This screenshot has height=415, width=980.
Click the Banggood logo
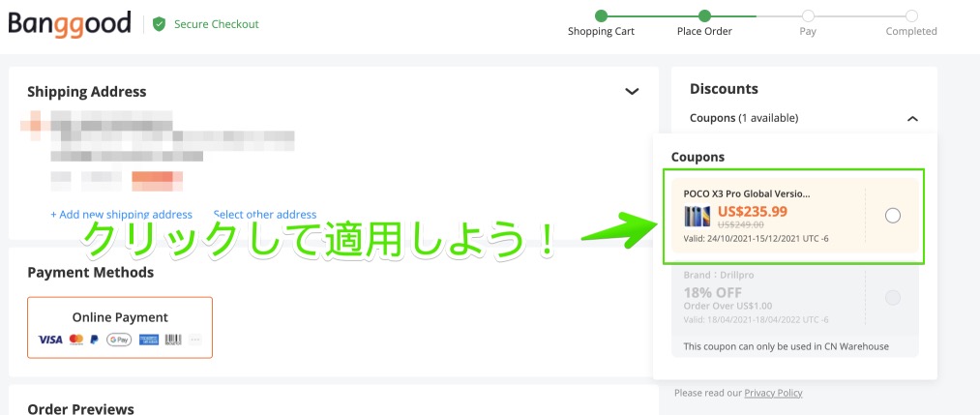[70, 23]
